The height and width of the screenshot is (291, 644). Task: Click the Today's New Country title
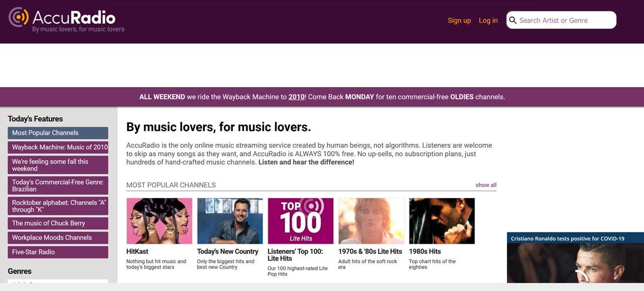click(228, 251)
